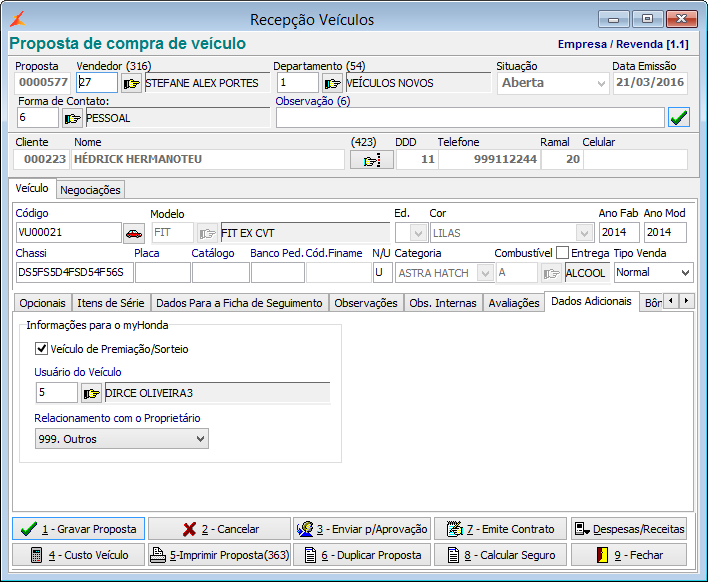Open Dados Para a Ficha de Seguimento tab
708x582 pixels.
coord(239,303)
